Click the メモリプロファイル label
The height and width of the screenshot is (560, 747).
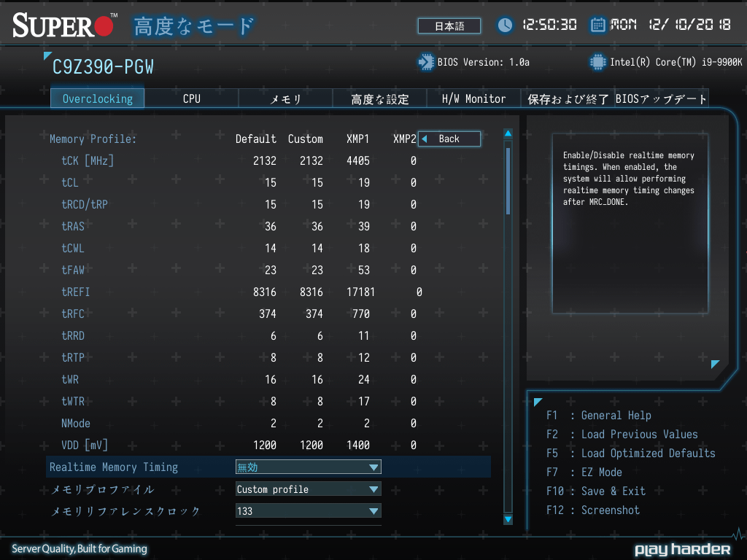click(103, 489)
